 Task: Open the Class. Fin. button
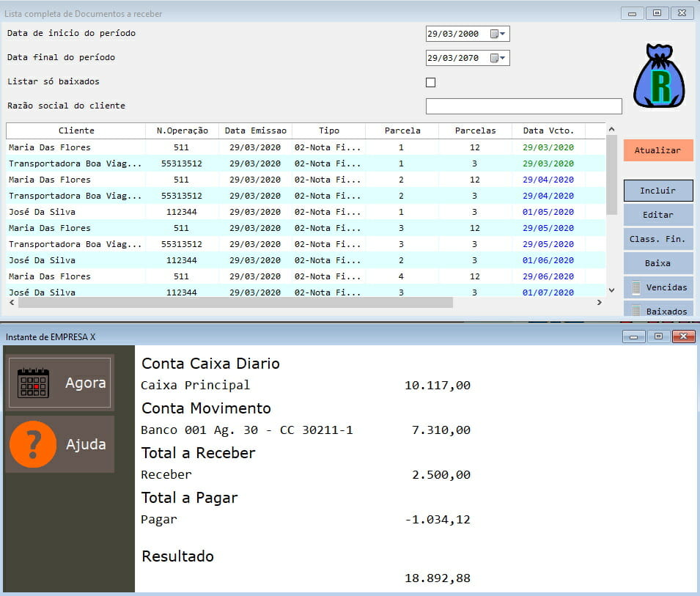658,239
